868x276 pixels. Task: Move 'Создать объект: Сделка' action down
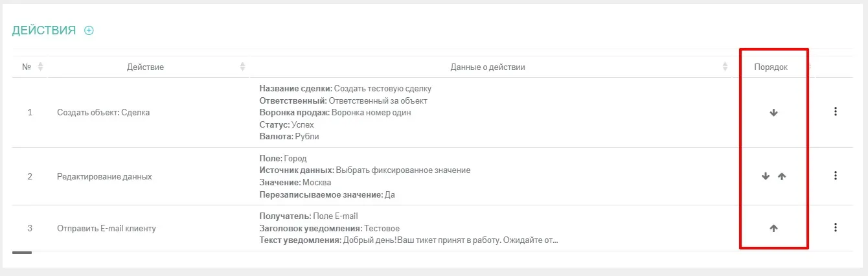(x=773, y=112)
